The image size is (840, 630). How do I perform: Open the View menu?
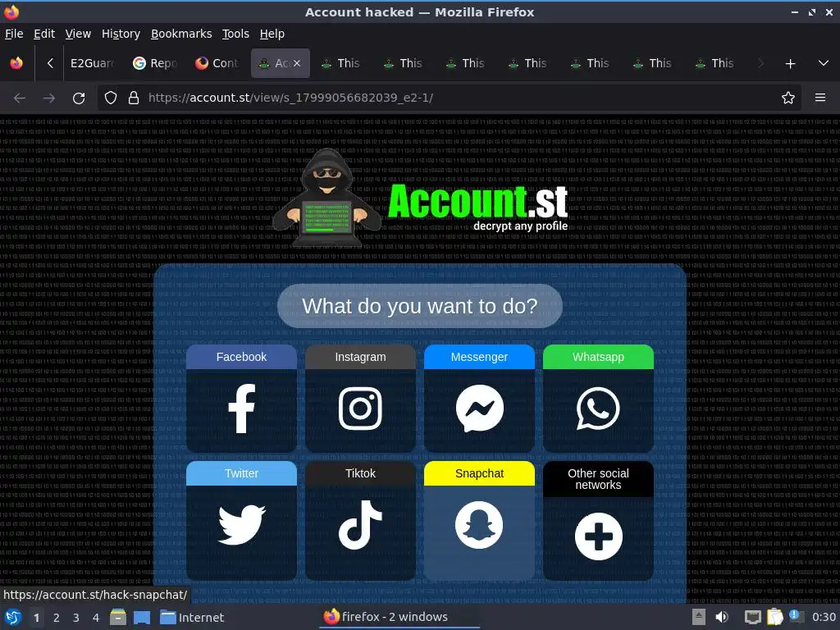click(x=78, y=34)
